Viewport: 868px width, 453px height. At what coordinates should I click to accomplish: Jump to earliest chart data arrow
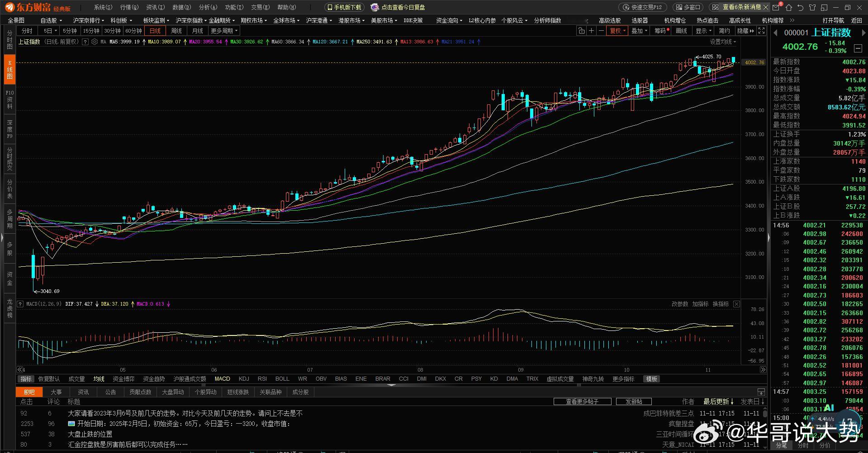[x=20, y=369]
